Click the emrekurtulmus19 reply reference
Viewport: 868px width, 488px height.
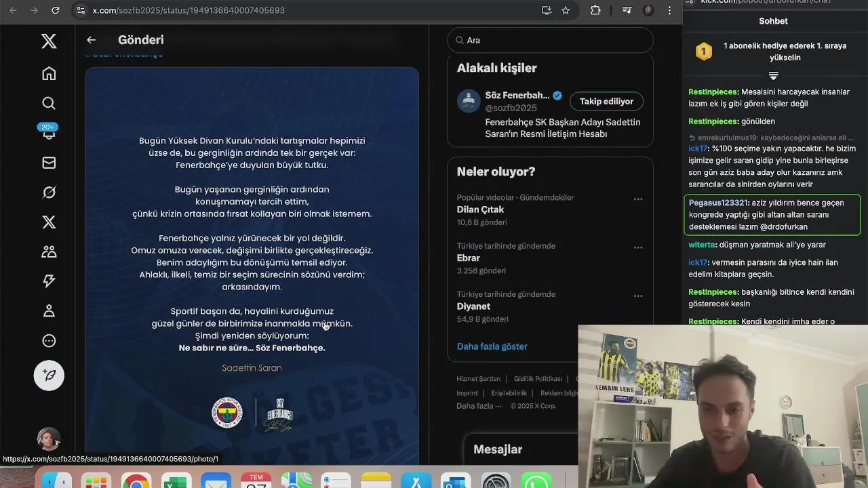pyautogui.click(x=771, y=138)
